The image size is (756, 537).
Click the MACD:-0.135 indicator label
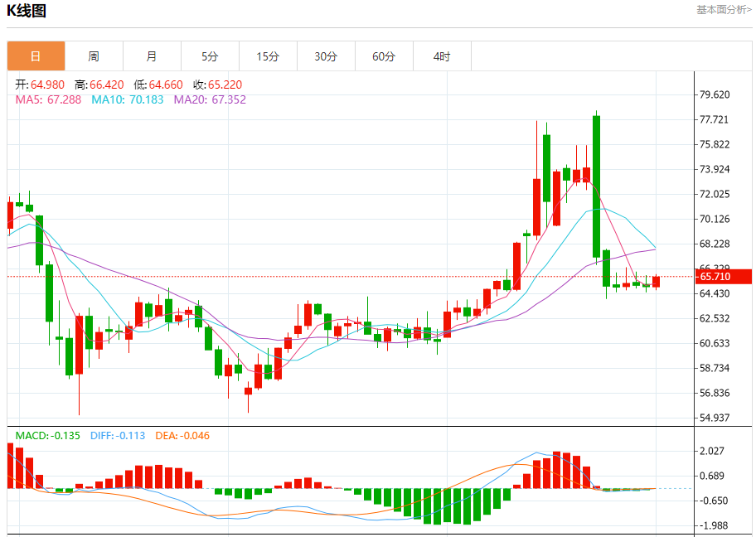(x=48, y=436)
